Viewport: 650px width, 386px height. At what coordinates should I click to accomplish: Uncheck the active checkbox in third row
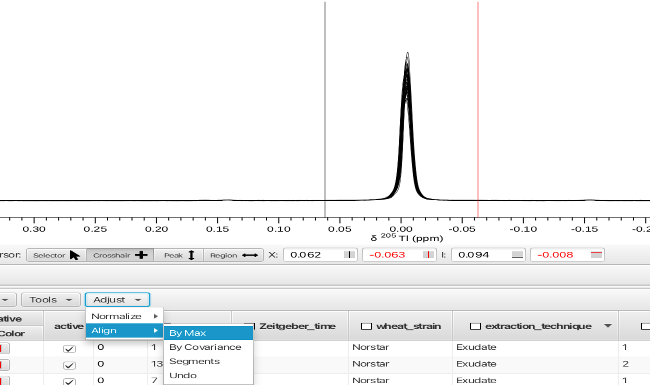click(x=69, y=381)
